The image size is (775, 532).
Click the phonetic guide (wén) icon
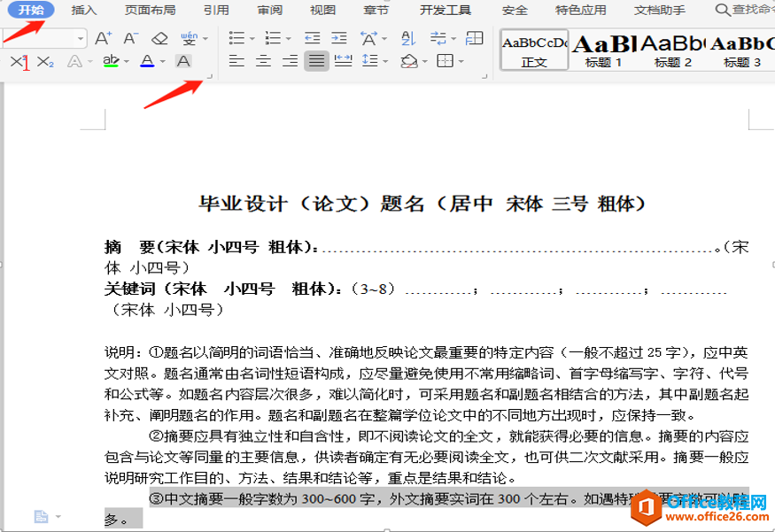(x=189, y=38)
